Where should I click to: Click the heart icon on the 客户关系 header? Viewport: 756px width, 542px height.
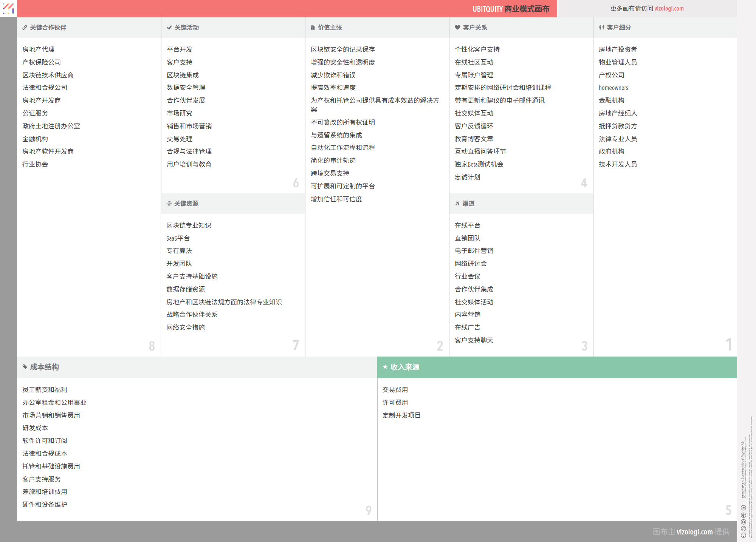pyautogui.click(x=457, y=27)
